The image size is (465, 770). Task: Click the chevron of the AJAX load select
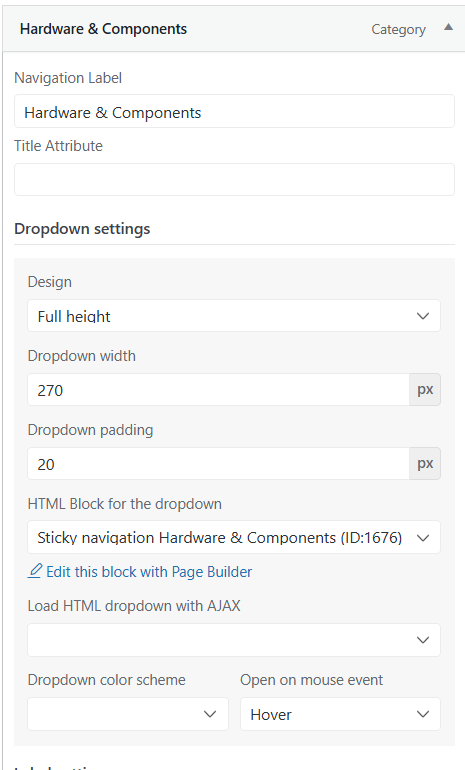coord(423,640)
